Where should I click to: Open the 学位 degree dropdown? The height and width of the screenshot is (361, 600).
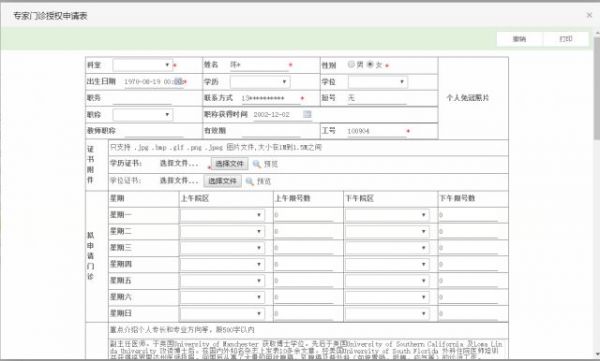(x=378, y=82)
